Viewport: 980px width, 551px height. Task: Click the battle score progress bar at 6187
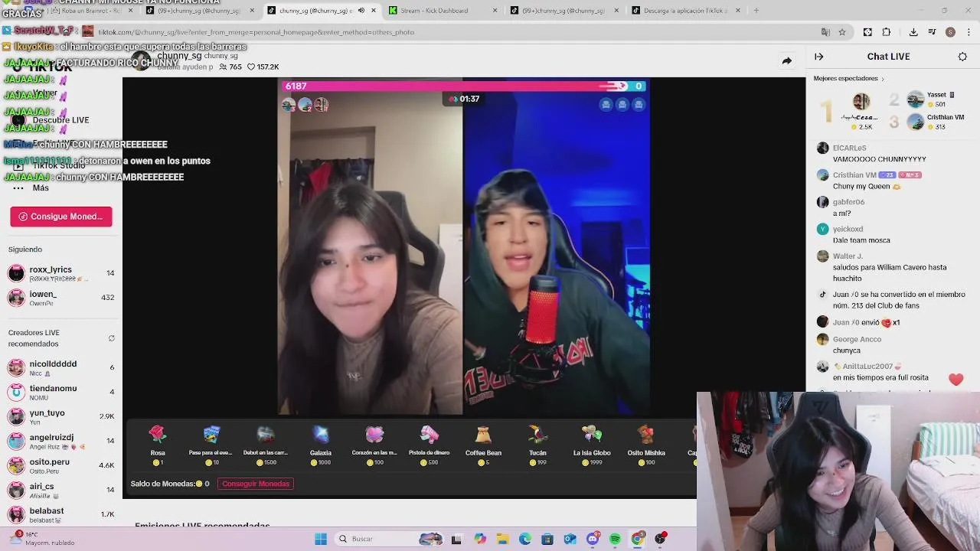(x=465, y=86)
